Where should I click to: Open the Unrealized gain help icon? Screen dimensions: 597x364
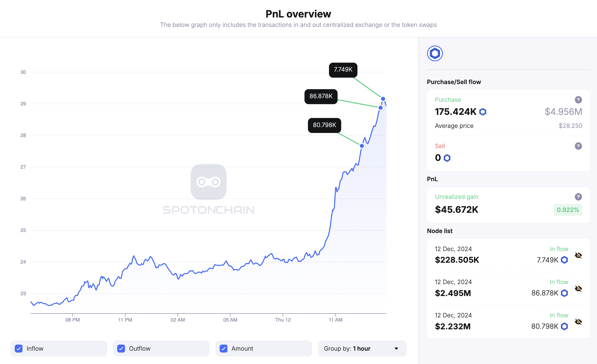pos(578,197)
